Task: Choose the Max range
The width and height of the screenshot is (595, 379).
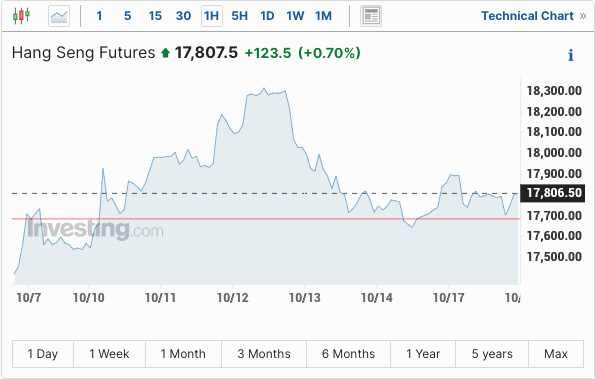Action: (x=556, y=354)
